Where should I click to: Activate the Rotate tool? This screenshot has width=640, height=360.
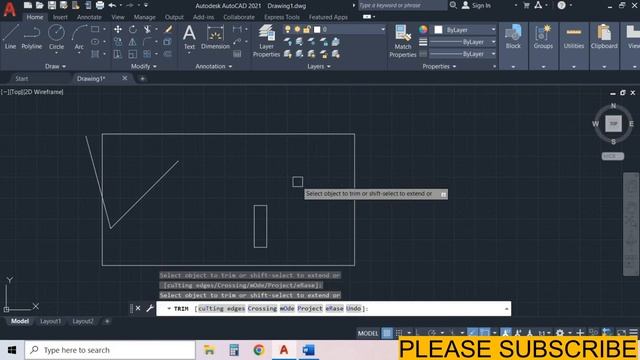pos(133,29)
